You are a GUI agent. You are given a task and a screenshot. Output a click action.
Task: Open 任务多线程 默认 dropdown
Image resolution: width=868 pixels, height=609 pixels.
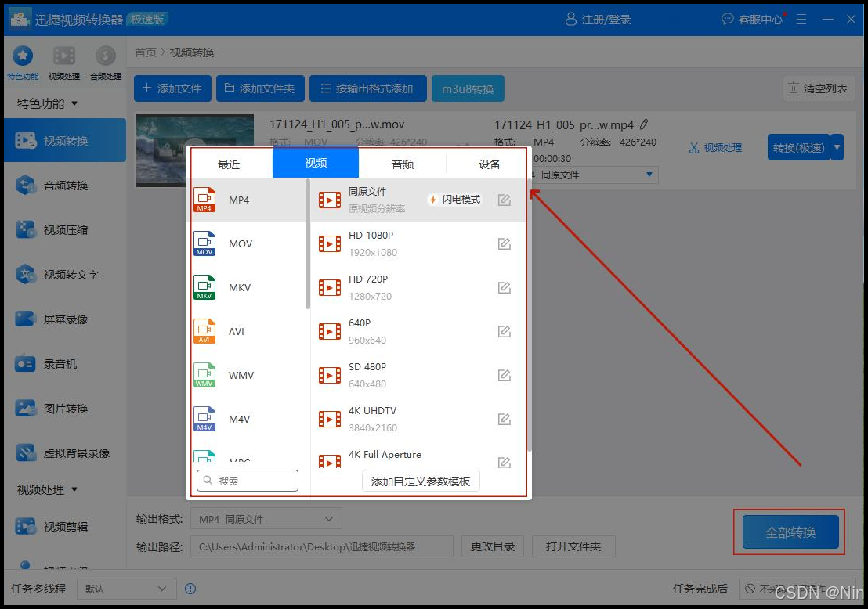127,589
